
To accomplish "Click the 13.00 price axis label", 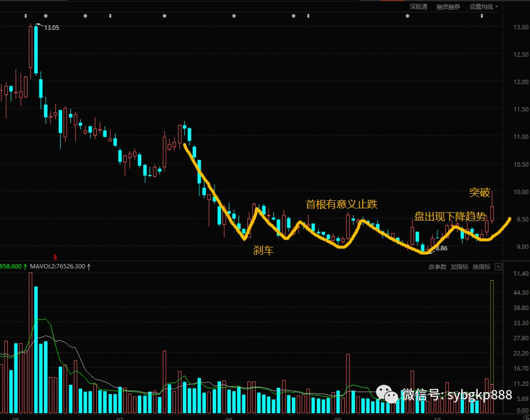I will [x=521, y=27].
